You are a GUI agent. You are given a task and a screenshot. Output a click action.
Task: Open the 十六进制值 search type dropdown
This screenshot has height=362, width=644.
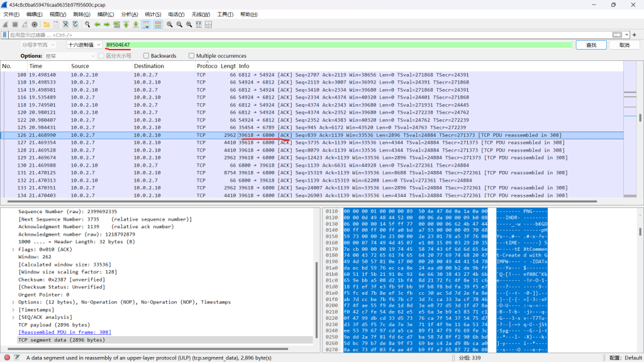point(84,45)
